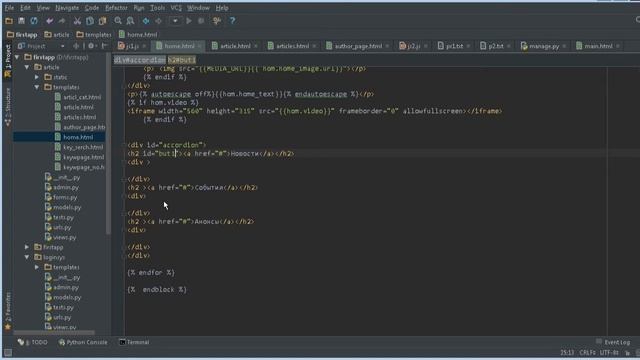
Task: Click the Paste clipboard icon
Action: pos(102,20)
